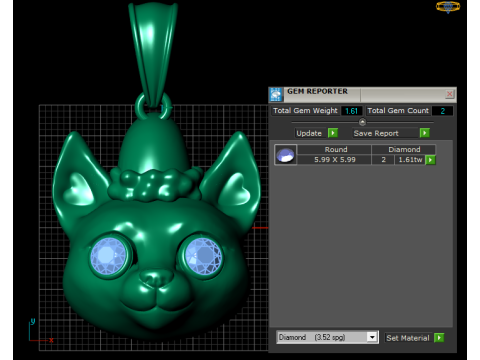Click the 1.61tw weight cell
Image resolution: width=480 pixels, height=360 pixels.
pyautogui.click(x=410, y=160)
